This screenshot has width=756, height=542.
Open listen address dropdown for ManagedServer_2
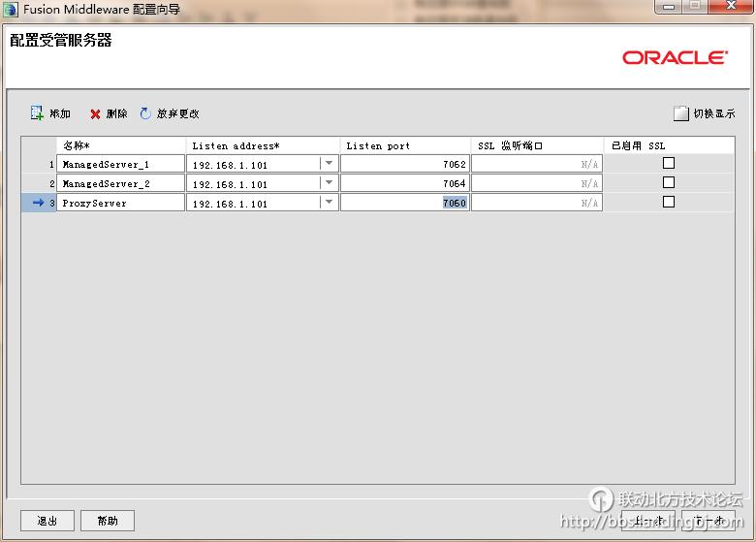[329, 183]
